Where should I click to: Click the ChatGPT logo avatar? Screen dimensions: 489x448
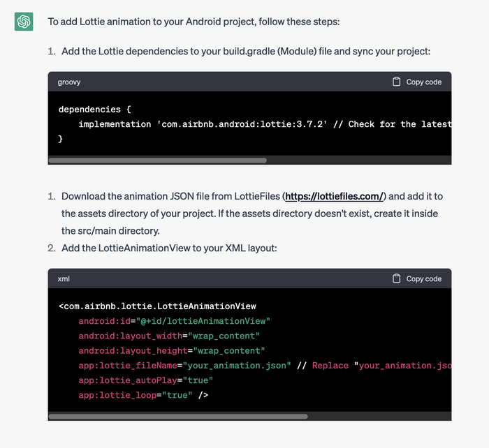(24, 22)
